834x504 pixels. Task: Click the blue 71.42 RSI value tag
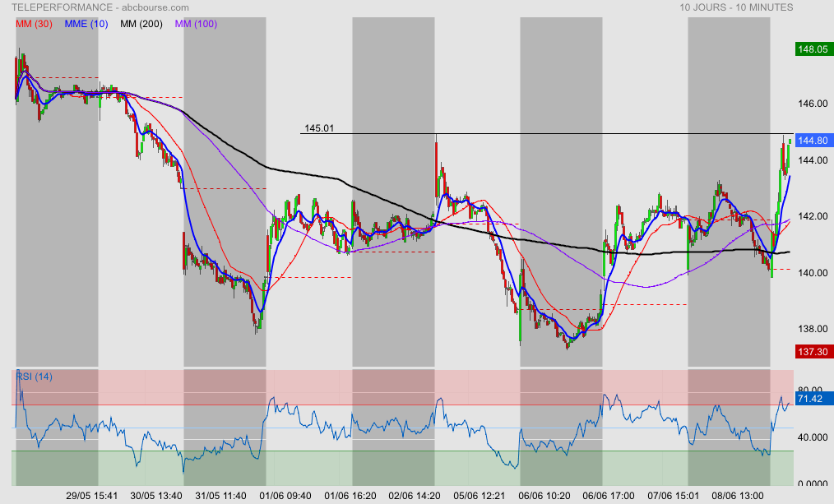tap(813, 399)
